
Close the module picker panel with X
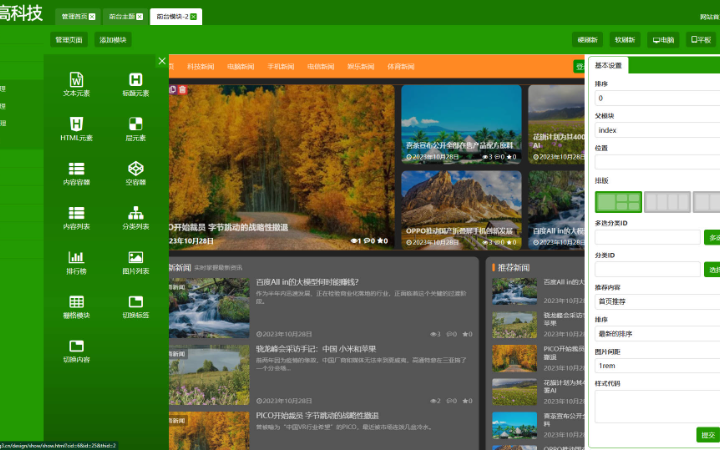[x=162, y=61]
